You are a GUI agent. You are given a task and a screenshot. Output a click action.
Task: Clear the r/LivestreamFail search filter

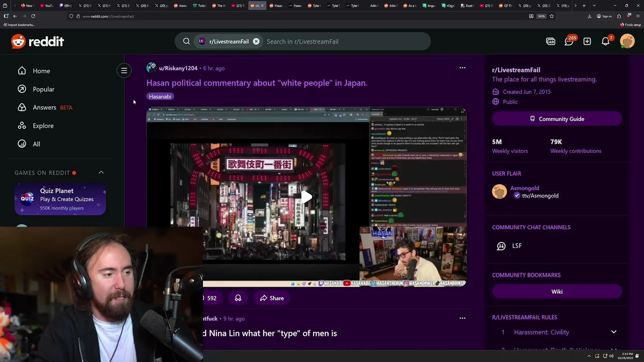(256, 41)
